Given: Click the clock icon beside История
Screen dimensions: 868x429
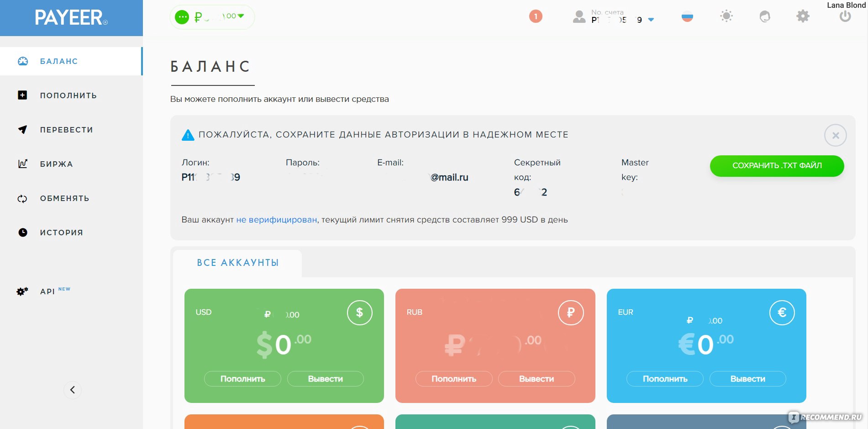Looking at the screenshot, I should (x=23, y=232).
